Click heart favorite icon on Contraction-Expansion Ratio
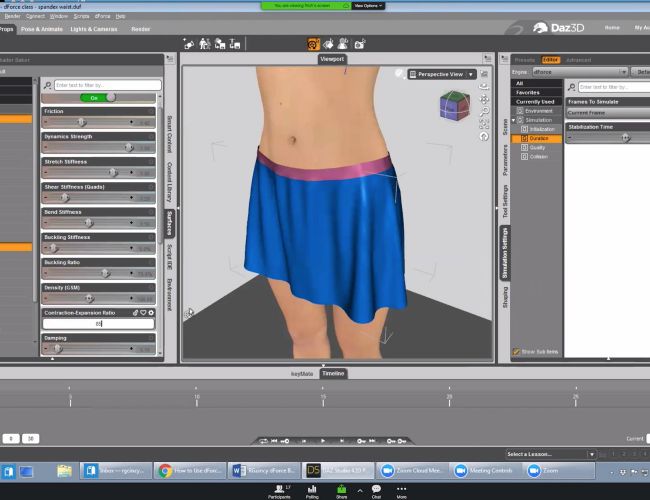 point(144,312)
